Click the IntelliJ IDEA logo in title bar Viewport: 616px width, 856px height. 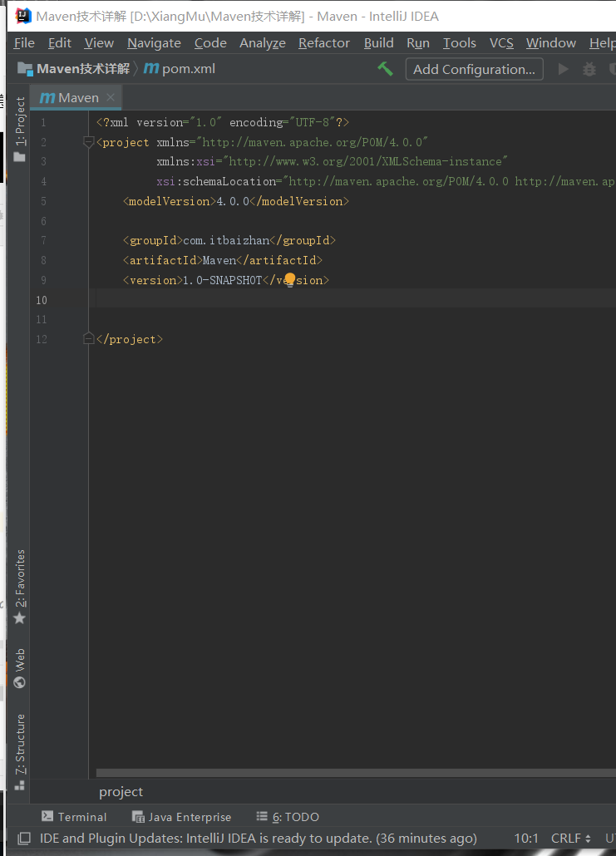click(23, 16)
